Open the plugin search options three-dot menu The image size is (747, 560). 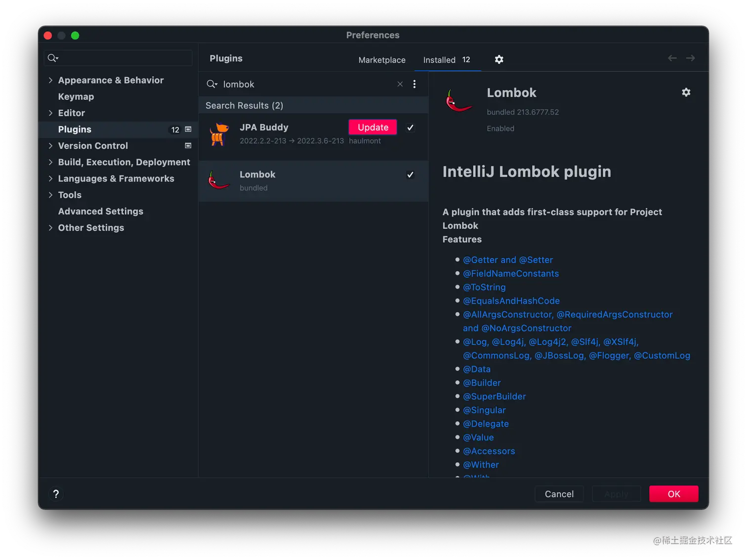tap(415, 84)
